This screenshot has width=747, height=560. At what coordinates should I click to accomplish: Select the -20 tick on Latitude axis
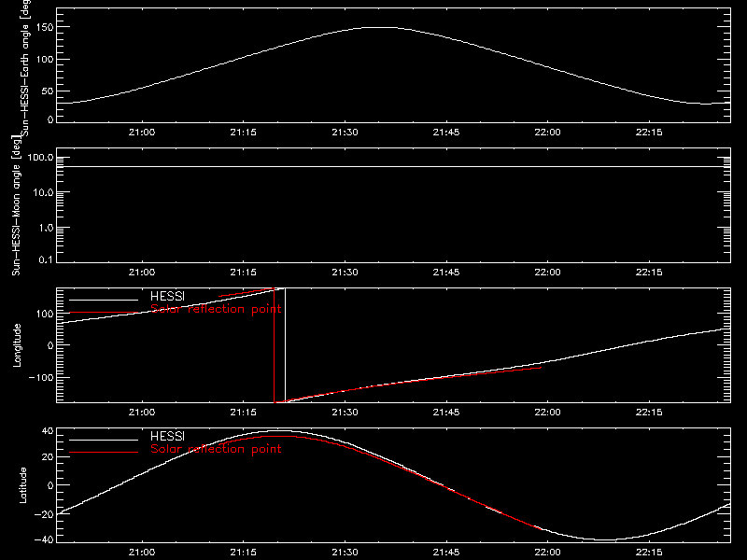click(44, 514)
